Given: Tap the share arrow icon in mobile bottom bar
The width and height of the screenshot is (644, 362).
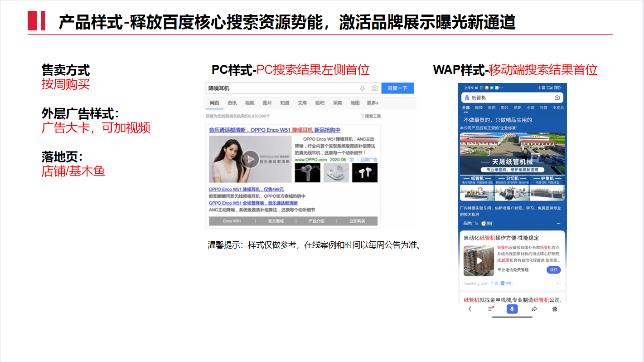Looking at the screenshot, I should click(x=534, y=309).
